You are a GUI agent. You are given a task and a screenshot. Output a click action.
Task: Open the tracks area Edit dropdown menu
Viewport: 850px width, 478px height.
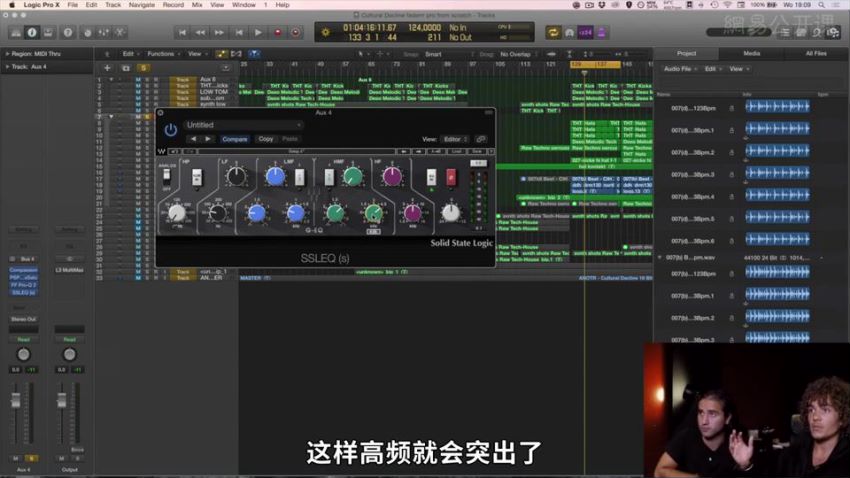coord(131,54)
